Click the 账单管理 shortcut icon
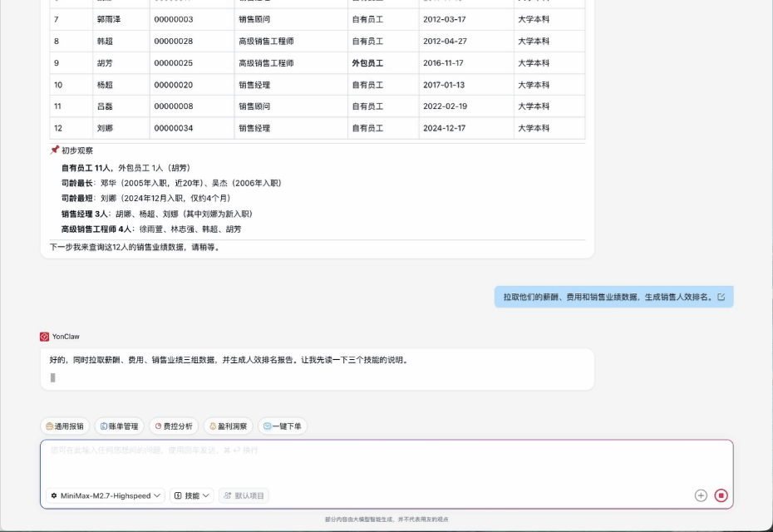773x532 pixels. [x=104, y=426]
